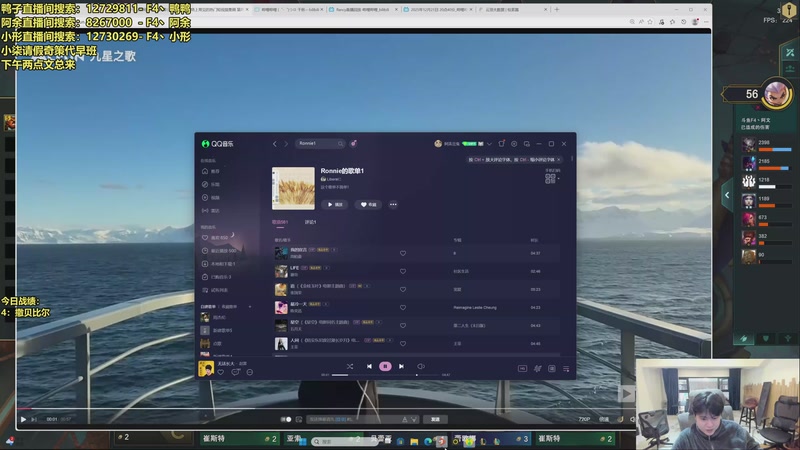Open the audio quality HQ selector
The width and height of the screenshot is (800, 450).
pos(522,368)
